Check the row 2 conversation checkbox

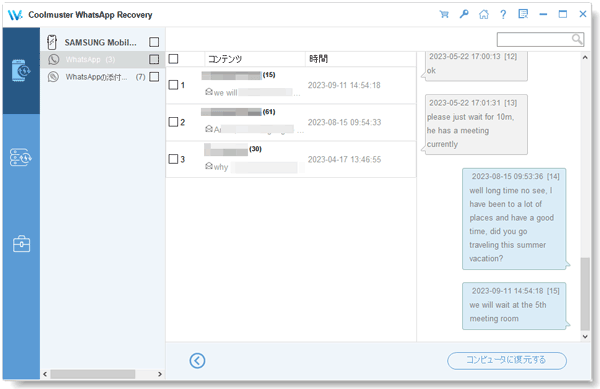[x=173, y=122]
